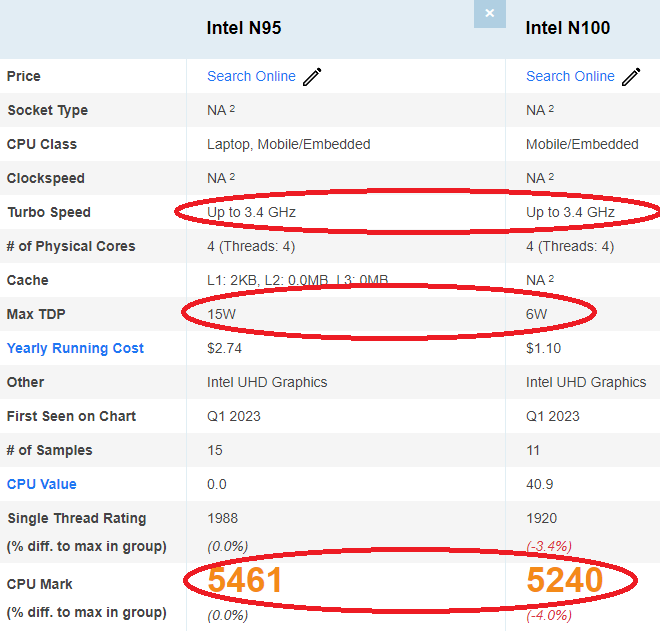660x631 pixels.
Task: Click the CPU Value 0.0 cell
Action: (217, 485)
